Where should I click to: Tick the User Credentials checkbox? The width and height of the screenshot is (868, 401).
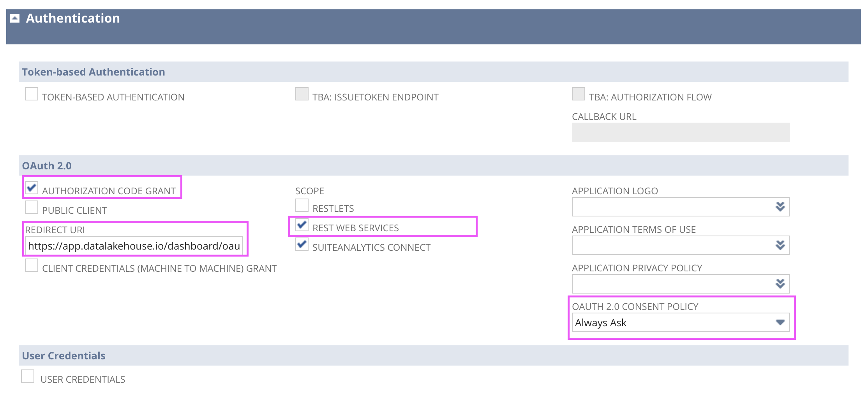28,376
